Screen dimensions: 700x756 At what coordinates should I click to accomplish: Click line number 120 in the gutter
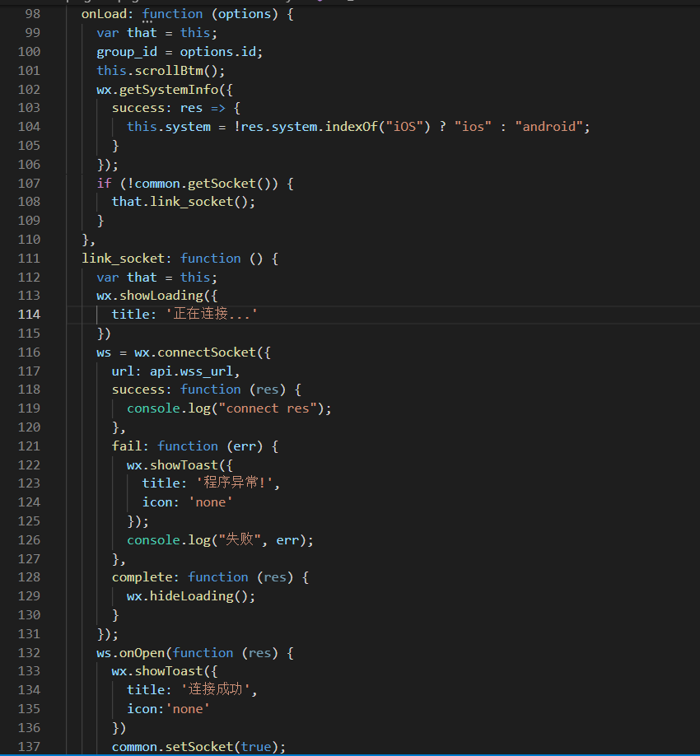[29, 427]
